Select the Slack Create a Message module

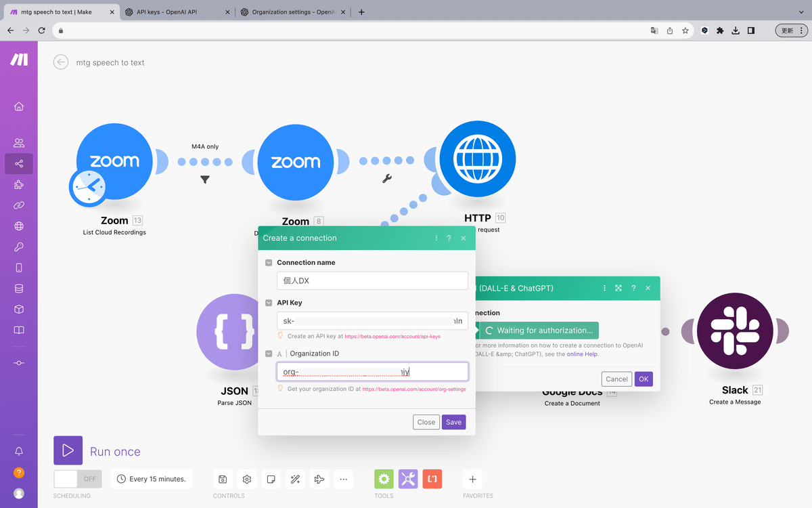point(735,332)
